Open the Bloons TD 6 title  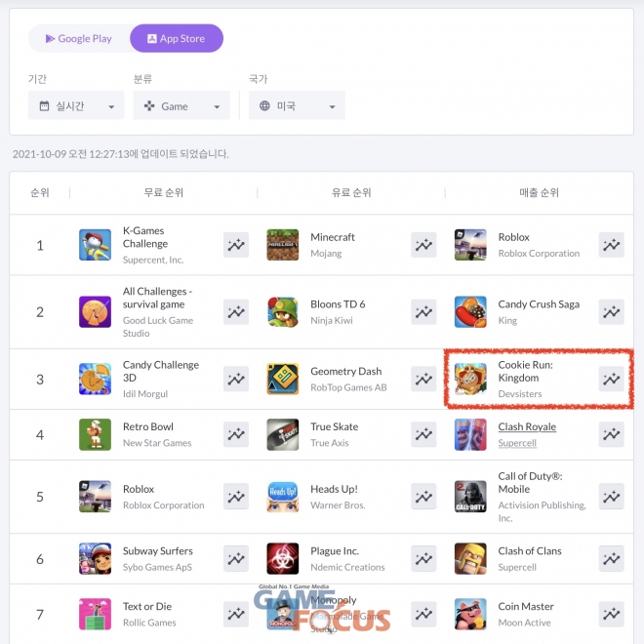[x=338, y=304]
